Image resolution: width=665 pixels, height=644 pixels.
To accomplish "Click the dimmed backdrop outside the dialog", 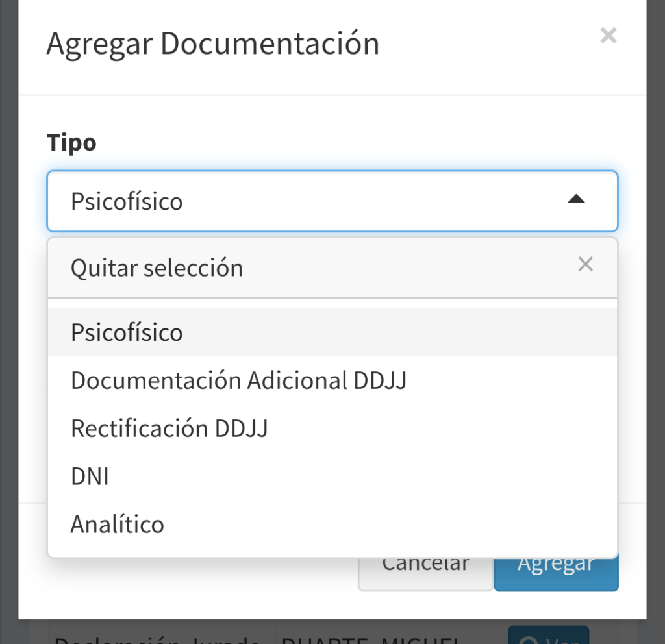I will tap(655, 325).
